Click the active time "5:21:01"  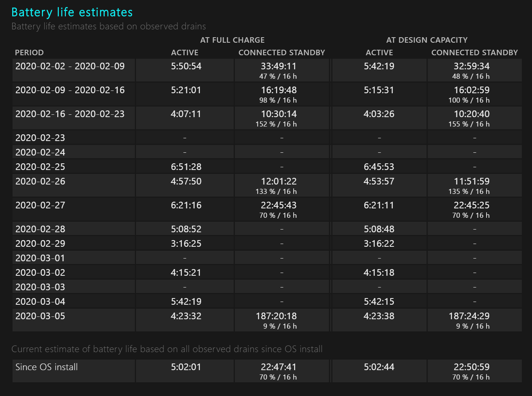pos(186,90)
